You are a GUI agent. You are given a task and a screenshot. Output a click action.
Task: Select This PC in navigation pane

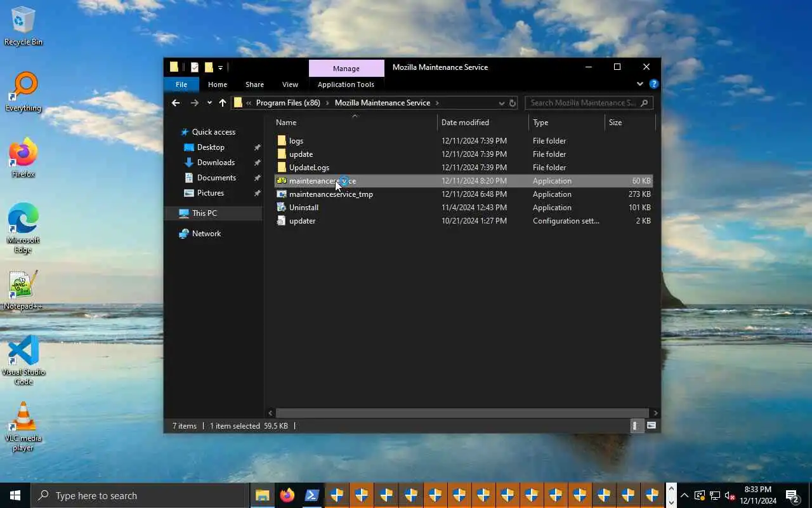(204, 213)
